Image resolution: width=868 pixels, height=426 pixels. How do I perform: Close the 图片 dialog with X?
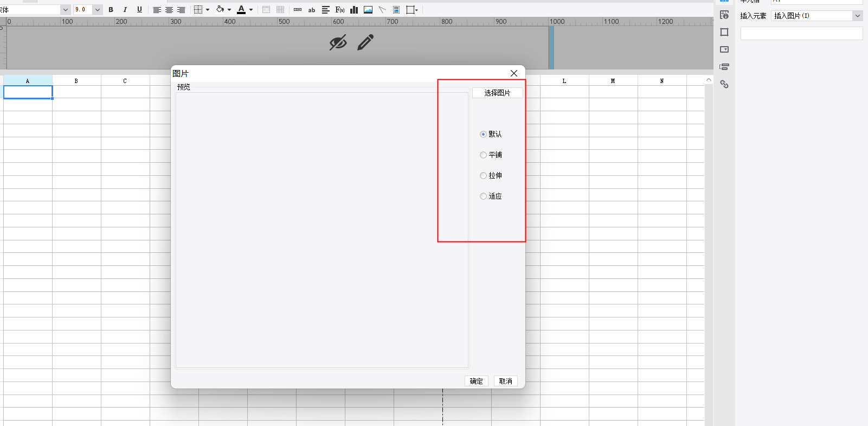(x=514, y=73)
